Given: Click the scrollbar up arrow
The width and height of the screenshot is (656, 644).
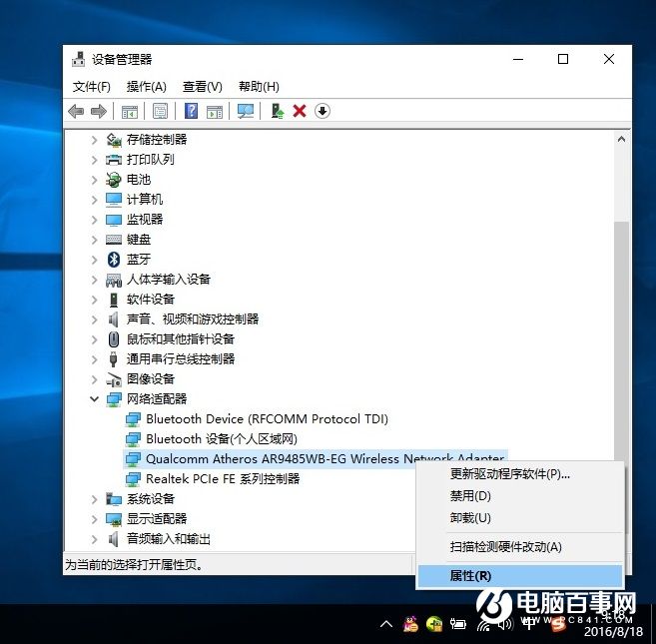Looking at the screenshot, I should (621, 140).
